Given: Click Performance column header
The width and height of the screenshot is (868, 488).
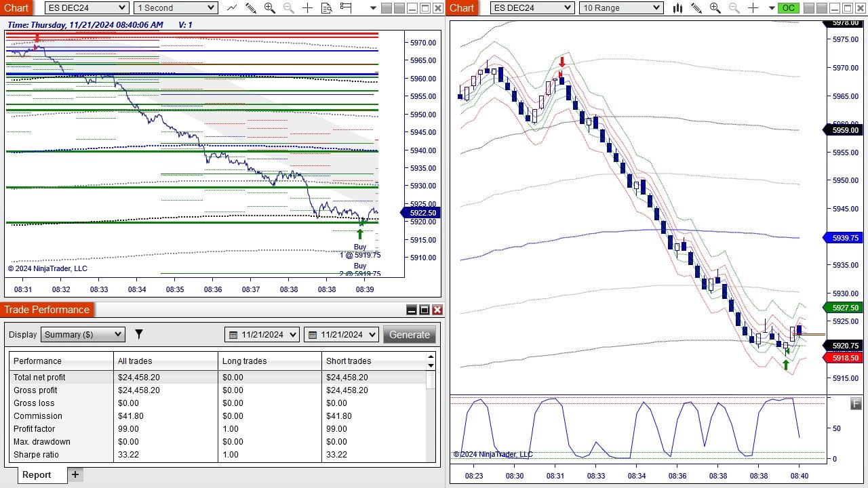Looking at the screenshot, I should click(61, 361).
